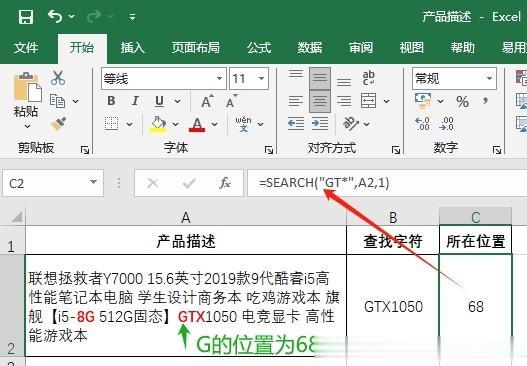Click the Percent Style icon
Screen dimensions: 527x366
click(462, 101)
